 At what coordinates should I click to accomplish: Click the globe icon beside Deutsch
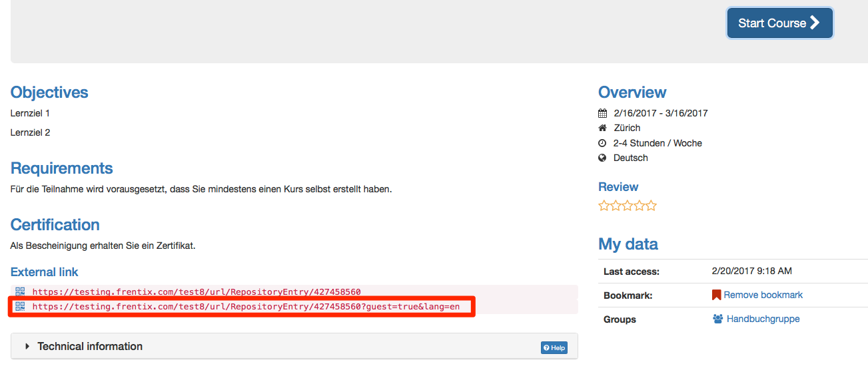pos(602,158)
